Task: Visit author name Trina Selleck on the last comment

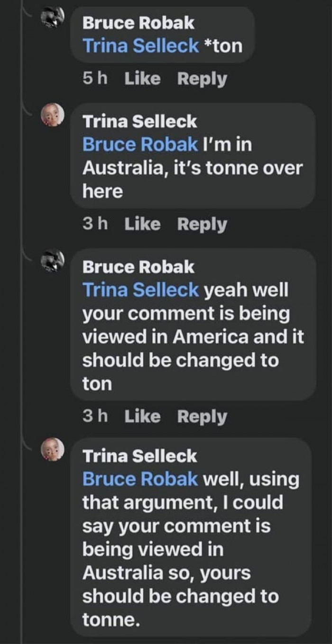Action: pyautogui.click(x=139, y=456)
